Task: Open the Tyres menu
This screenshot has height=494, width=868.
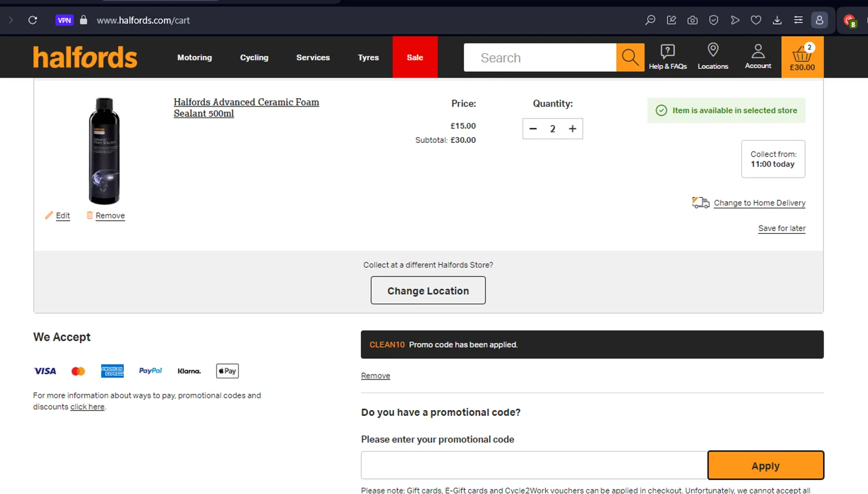Action: point(368,57)
